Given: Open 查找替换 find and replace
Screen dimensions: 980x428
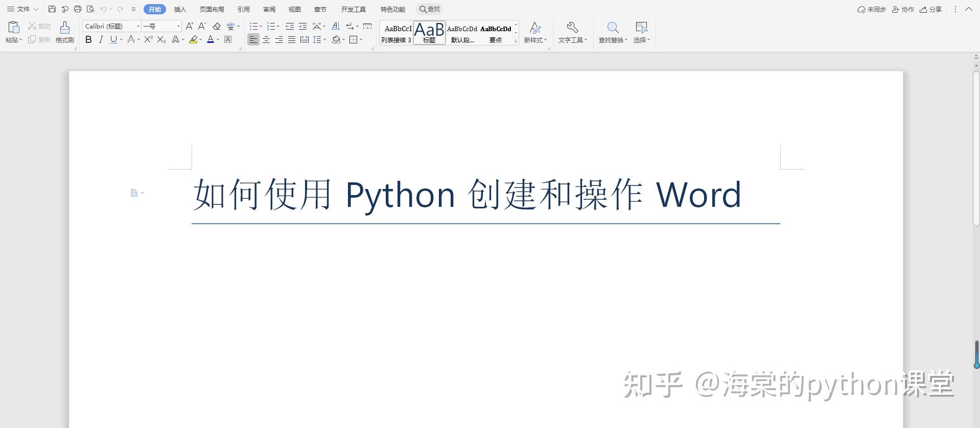Looking at the screenshot, I should point(613,32).
